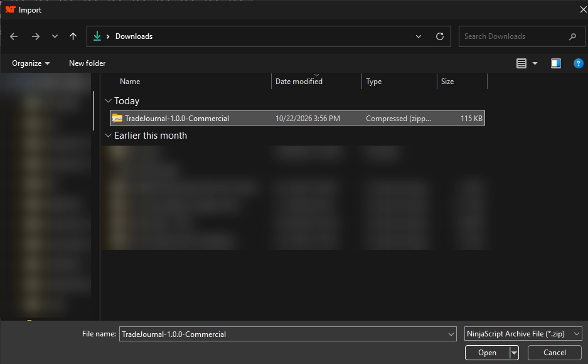Sort by Size column header
This screenshot has width=588, height=364.
[447, 82]
